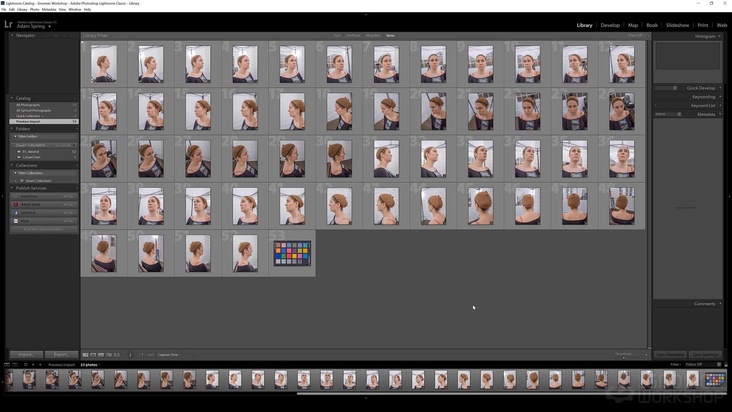Click the filmstrip grid shortcut icon
Viewport: 732px width, 412px height.
click(x=26, y=364)
